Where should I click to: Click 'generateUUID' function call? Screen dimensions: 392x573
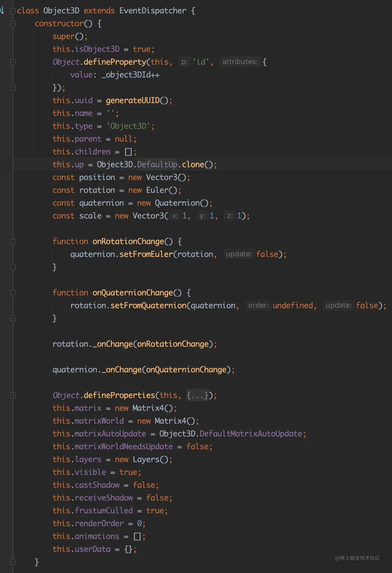point(133,100)
